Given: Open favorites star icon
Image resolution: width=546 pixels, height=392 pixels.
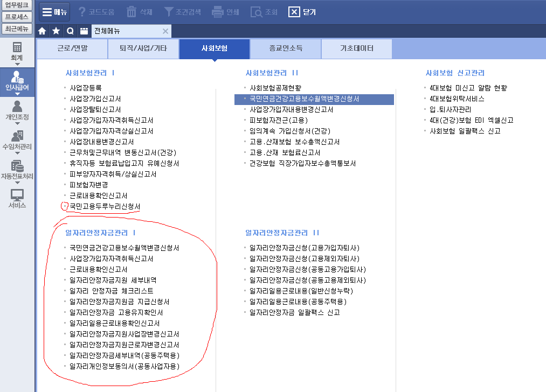Looking at the screenshot, I should (x=56, y=31).
